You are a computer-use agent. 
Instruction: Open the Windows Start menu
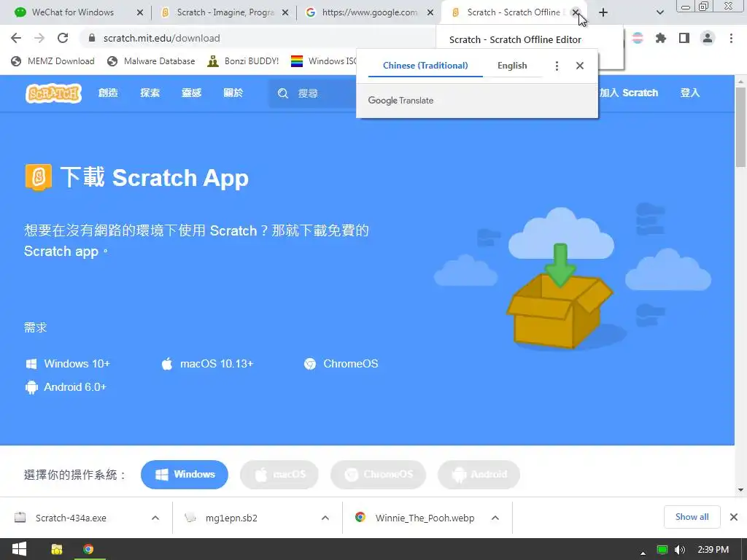pos(19,549)
